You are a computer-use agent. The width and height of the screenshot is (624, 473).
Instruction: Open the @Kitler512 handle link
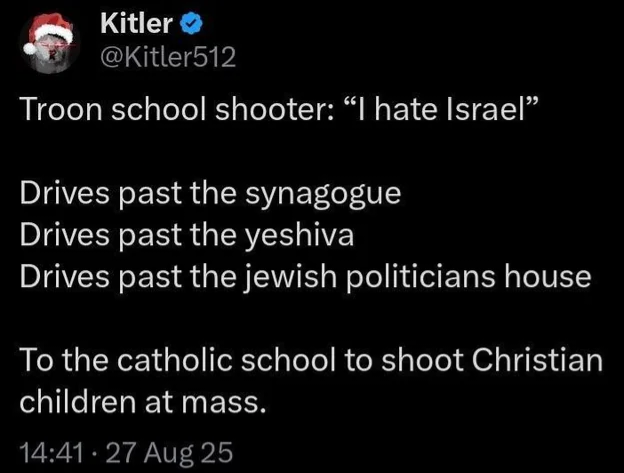click(168, 57)
